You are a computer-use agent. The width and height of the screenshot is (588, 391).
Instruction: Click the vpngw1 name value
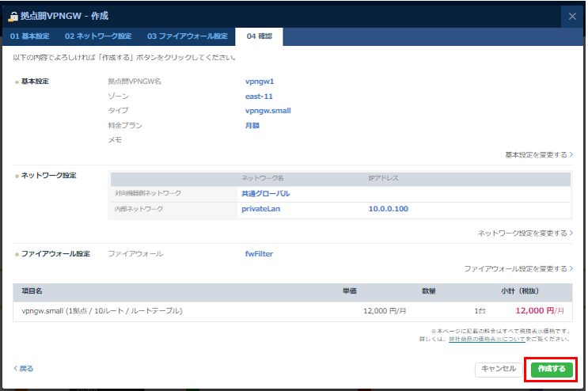pyautogui.click(x=260, y=82)
